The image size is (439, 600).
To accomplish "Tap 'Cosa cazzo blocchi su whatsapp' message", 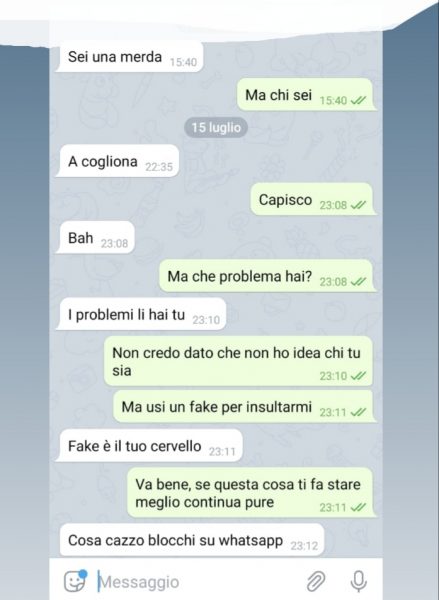I will (x=190, y=540).
